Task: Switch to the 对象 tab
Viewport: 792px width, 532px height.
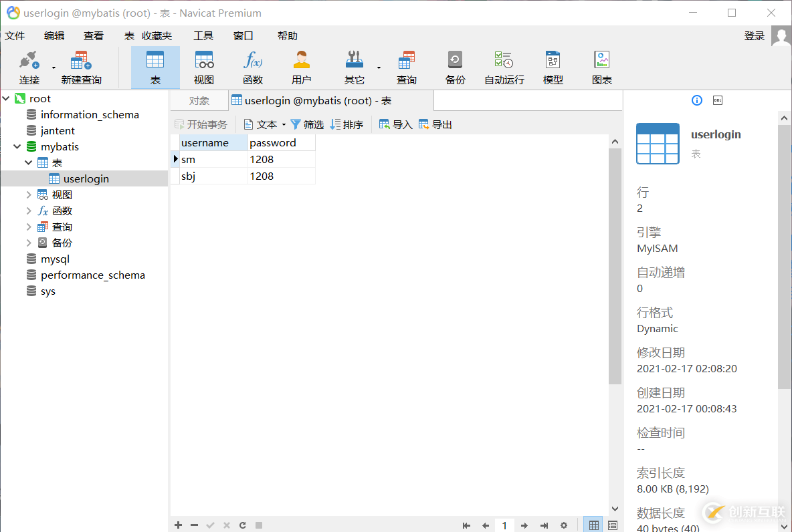Action: 199,100
